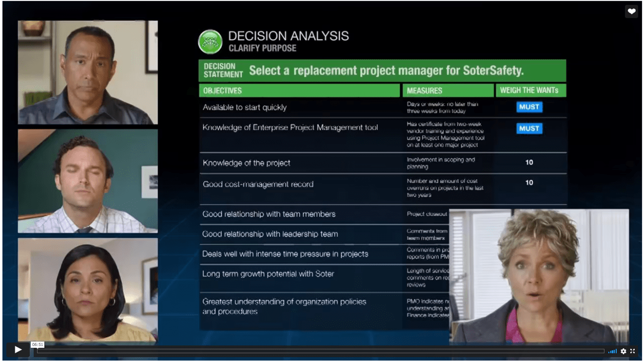Seek using the video progress bar
The width and height of the screenshot is (644, 362).
(320, 351)
